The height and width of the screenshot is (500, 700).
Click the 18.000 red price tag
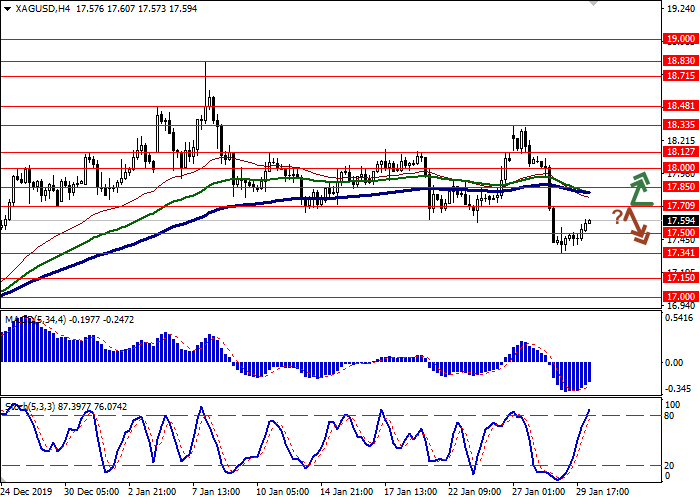pyautogui.click(x=679, y=168)
